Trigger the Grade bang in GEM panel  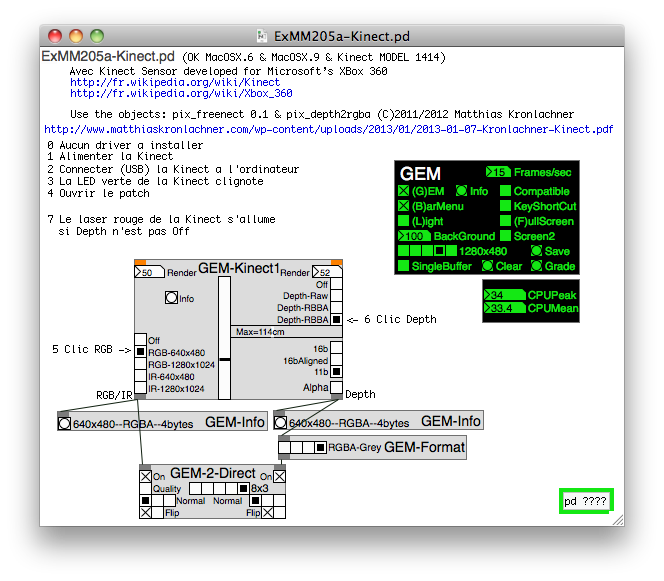536,266
